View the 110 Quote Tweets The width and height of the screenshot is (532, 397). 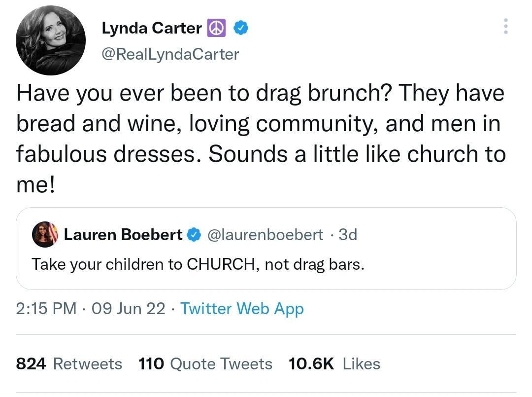(221, 364)
